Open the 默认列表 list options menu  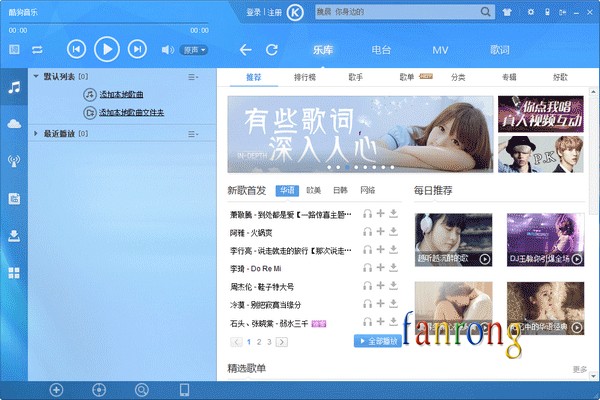193,77
